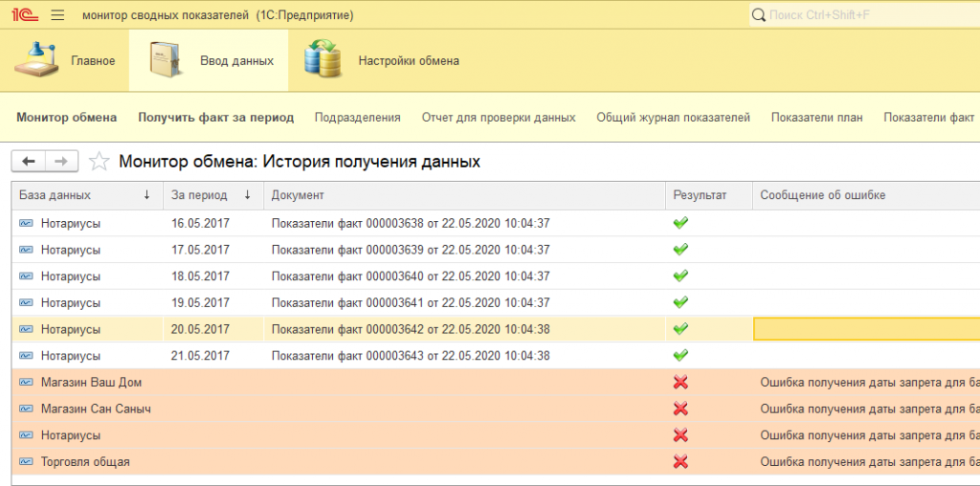Open Получить факт за период
Screen dimensions: 980x486
pyautogui.click(x=216, y=118)
